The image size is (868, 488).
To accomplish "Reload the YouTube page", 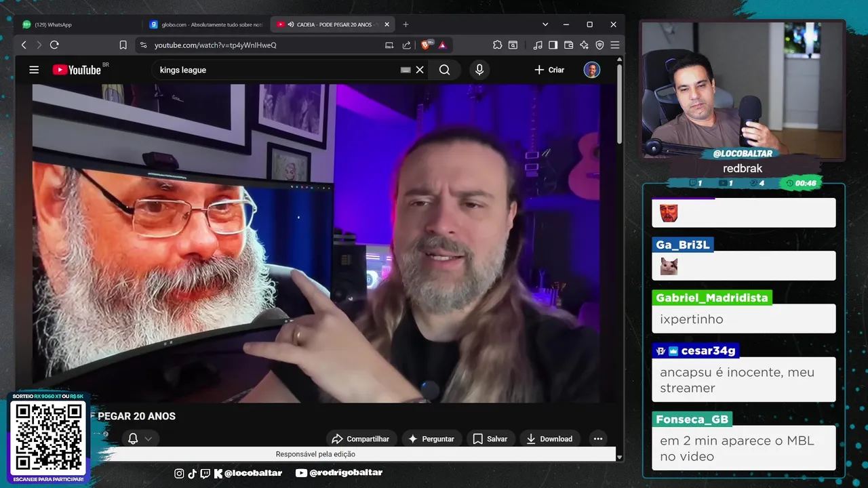I will click(x=54, y=45).
